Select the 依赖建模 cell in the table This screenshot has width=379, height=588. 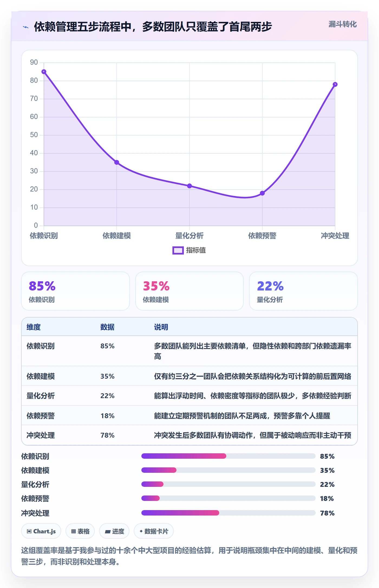(41, 376)
